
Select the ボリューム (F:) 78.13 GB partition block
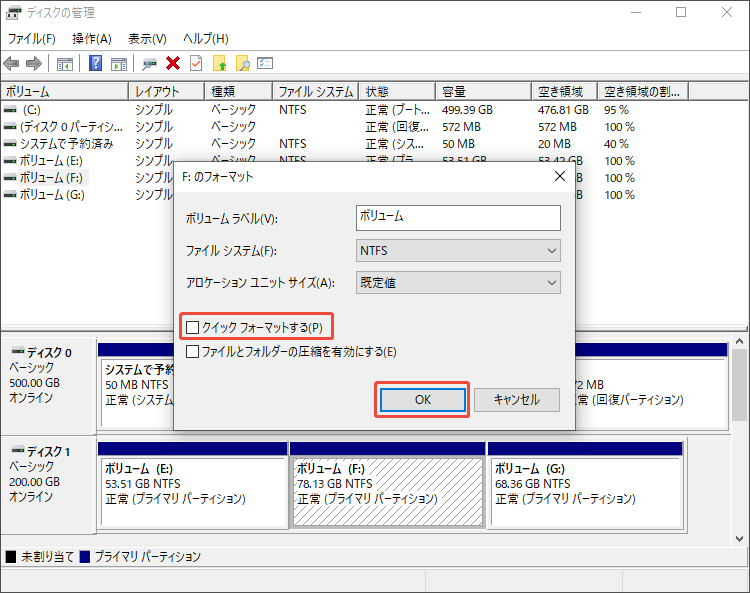pyautogui.click(x=387, y=484)
